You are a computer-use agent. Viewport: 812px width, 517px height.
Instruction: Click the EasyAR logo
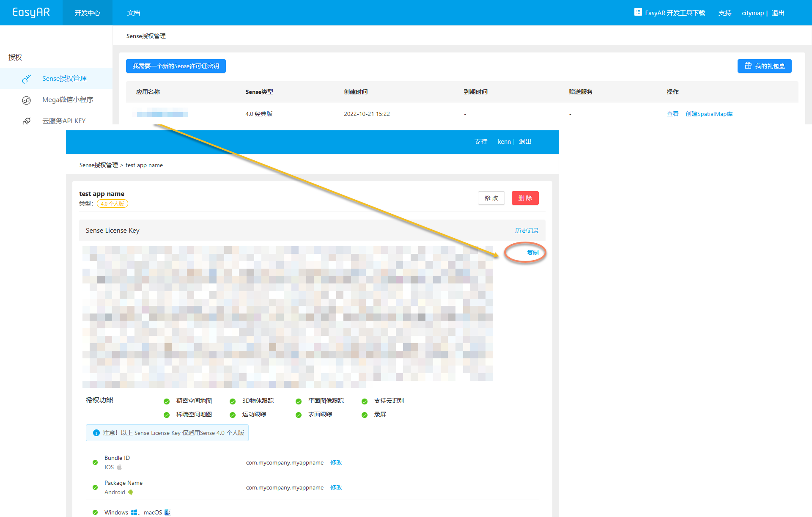pyautogui.click(x=31, y=13)
